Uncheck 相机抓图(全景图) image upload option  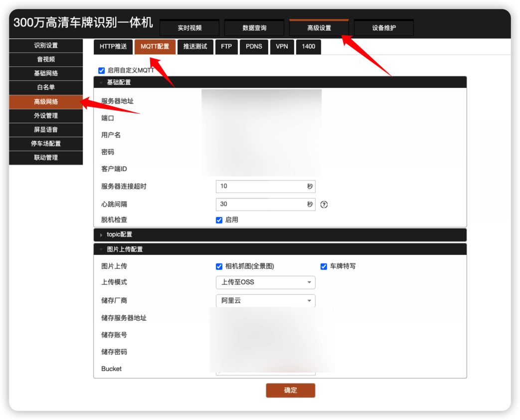point(219,266)
